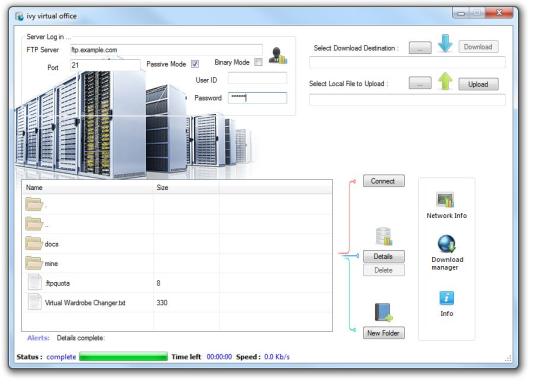Viewport: 540px width, 386px height.
Task: Click the blue download arrow icon
Action: (445, 44)
